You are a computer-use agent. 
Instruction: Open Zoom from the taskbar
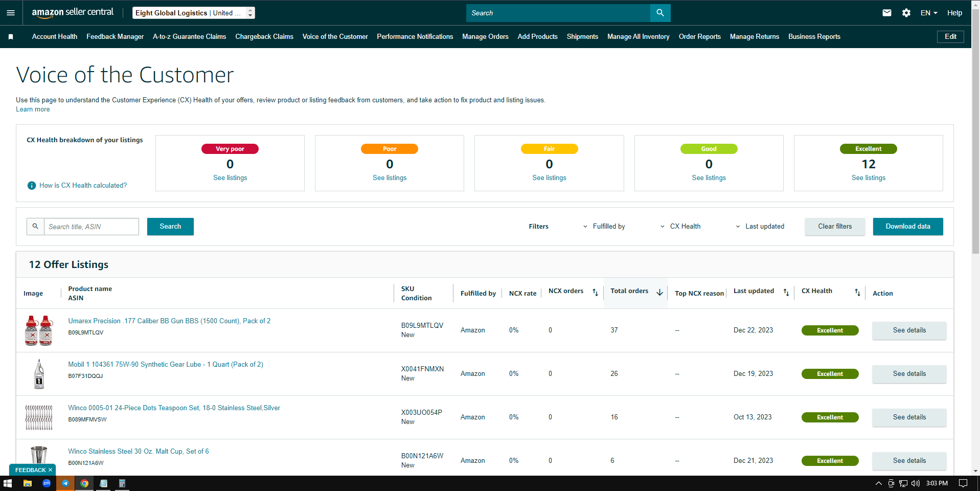[x=47, y=483]
